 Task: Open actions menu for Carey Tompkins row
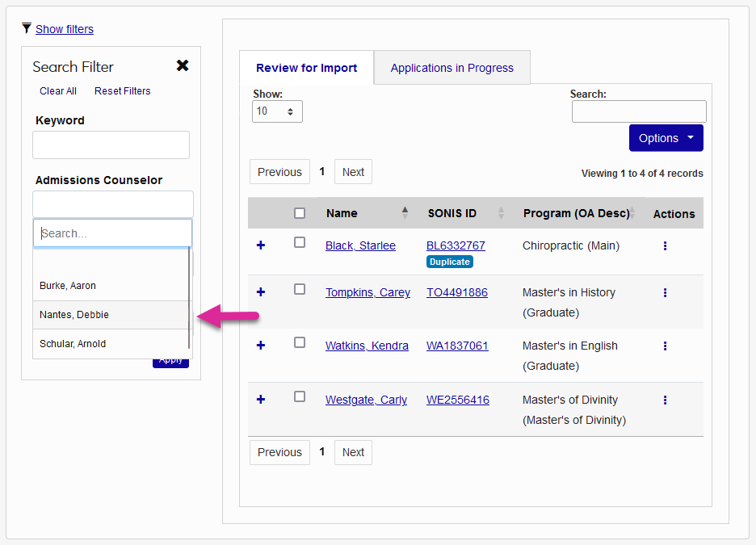[665, 292]
